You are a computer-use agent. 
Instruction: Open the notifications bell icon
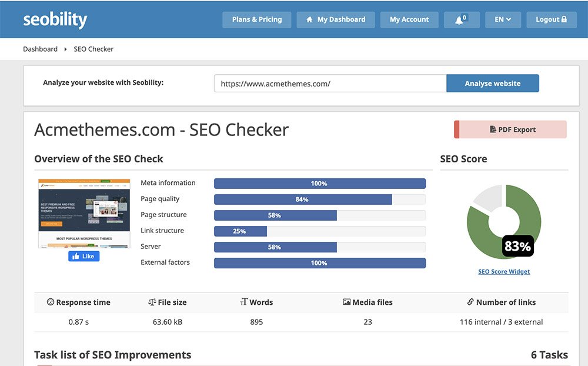click(x=460, y=20)
